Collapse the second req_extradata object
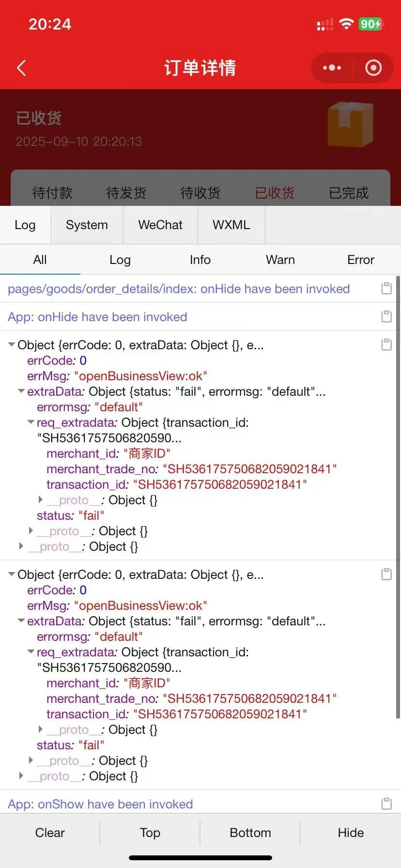The height and width of the screenshot is (868, 401). coord(31,652)
